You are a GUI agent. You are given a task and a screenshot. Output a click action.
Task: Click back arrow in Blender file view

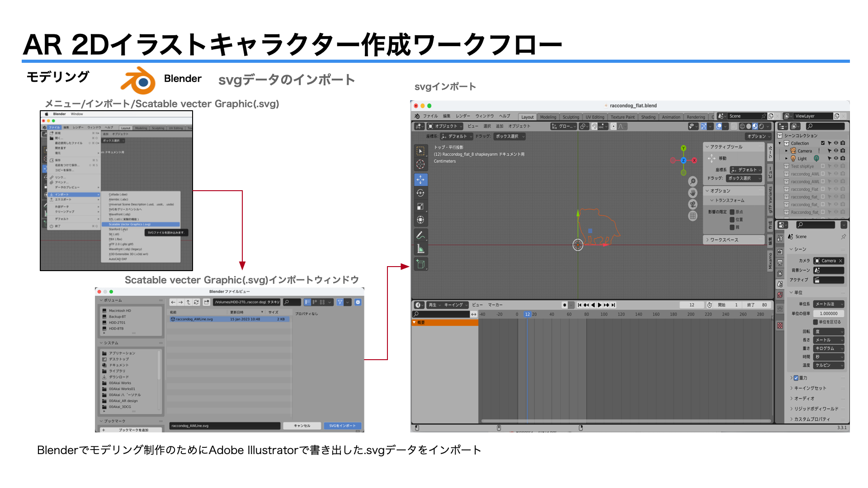[x=173, y=302]
